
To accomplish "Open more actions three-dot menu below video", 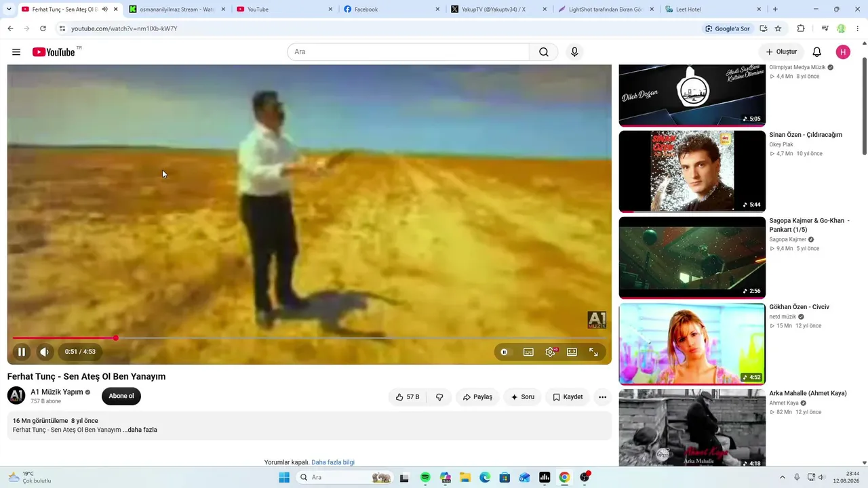I will [602, 397].
